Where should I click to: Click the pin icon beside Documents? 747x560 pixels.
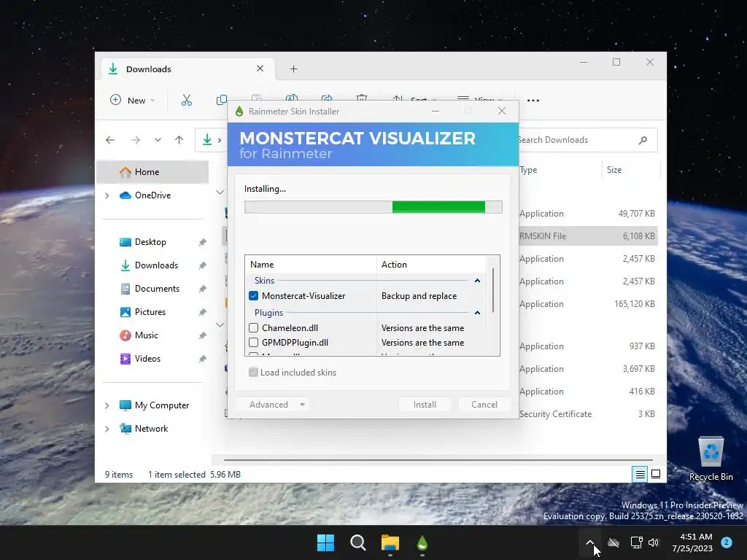pos(203,289)
